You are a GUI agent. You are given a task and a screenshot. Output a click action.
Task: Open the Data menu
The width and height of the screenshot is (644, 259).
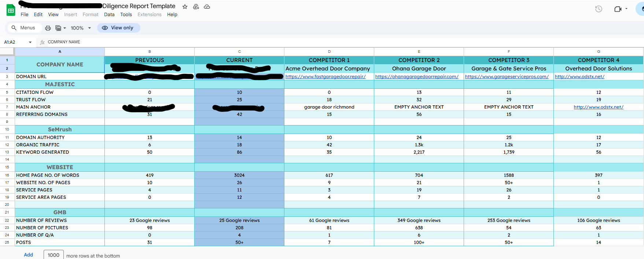coord(109,15)
